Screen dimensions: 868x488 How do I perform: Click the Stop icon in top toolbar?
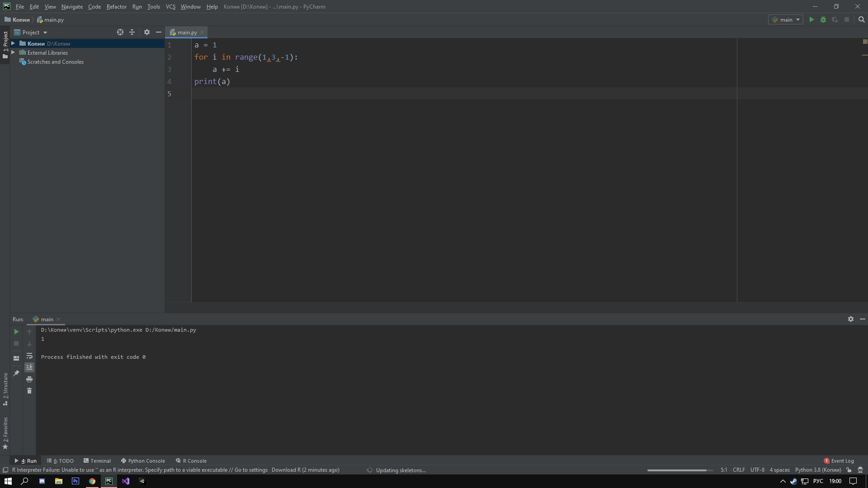847,20
